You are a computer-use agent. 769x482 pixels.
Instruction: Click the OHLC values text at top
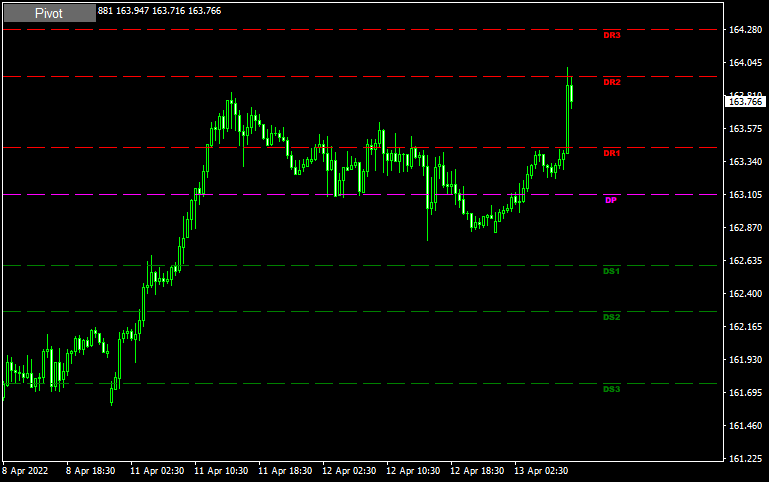(160, 11)
